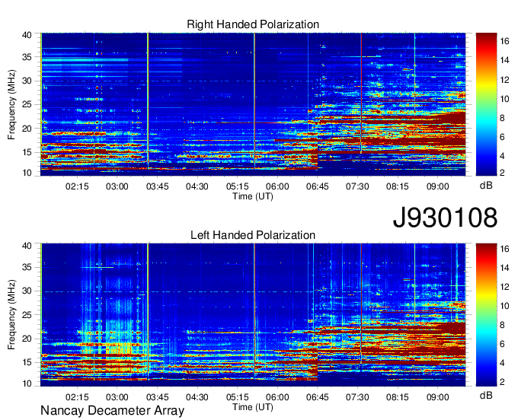The image size is (518, 420).
Task: Click the color bar beside Right Handed plot
Action: click(x=486, y=104)
